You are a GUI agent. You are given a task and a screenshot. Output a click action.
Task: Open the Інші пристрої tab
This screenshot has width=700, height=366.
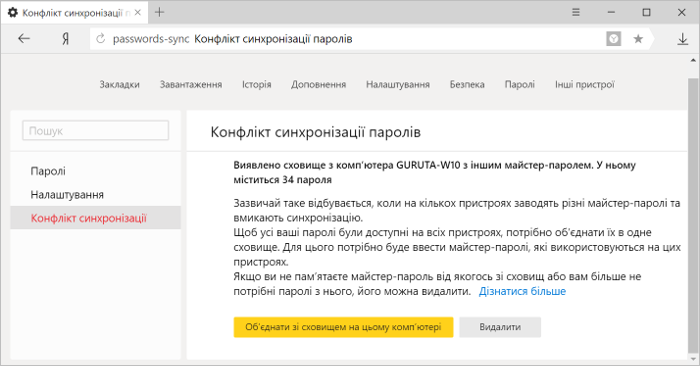tap(585, 84)
